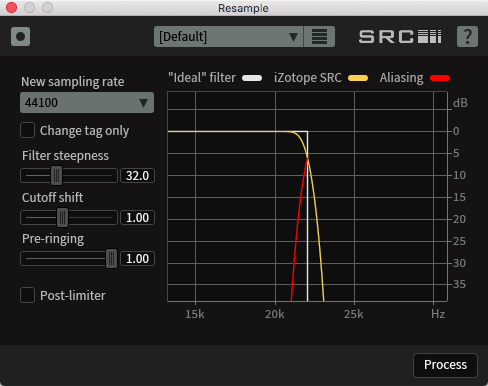Click the "Cutoff shift" label
Screen dimensions: 488x386
click(x=53, y=197)
